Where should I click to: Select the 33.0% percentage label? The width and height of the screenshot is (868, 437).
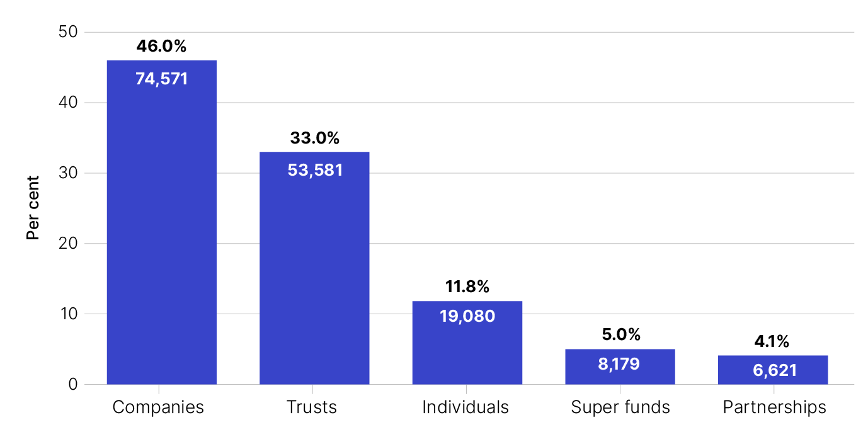tap(314, 138)
